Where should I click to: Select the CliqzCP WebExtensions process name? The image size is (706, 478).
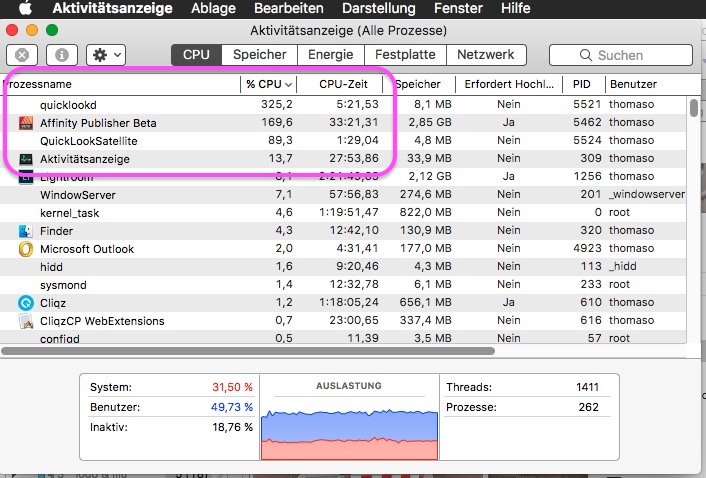102,321
